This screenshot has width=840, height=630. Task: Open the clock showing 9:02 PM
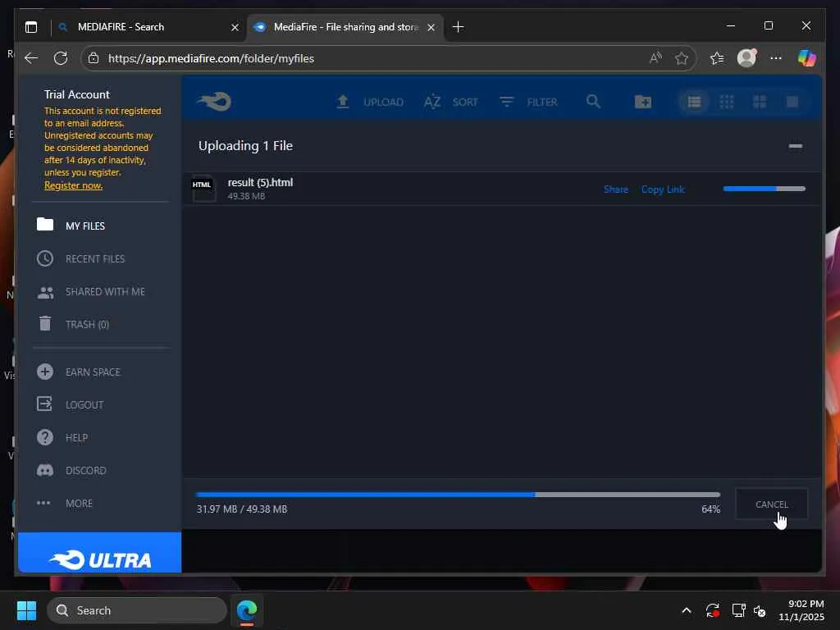[801, 610]
